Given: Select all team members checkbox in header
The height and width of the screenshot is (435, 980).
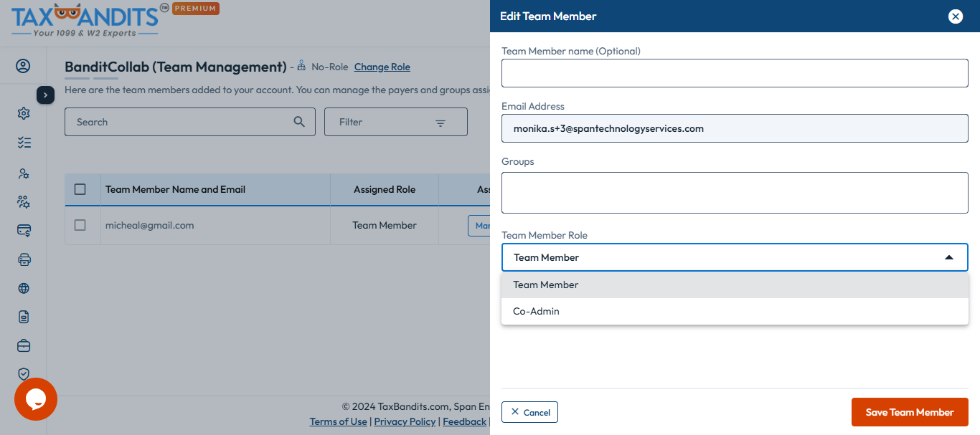Looking at the screenshot, I should 80,189.
